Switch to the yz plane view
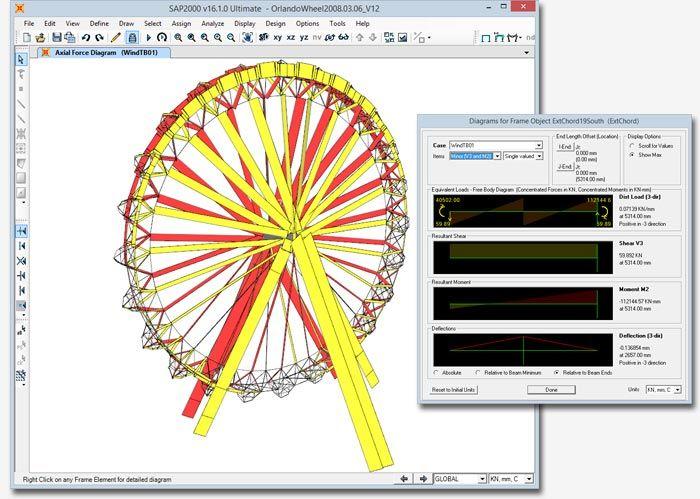The width and height of the screenshot is (700, 499). 304,38
